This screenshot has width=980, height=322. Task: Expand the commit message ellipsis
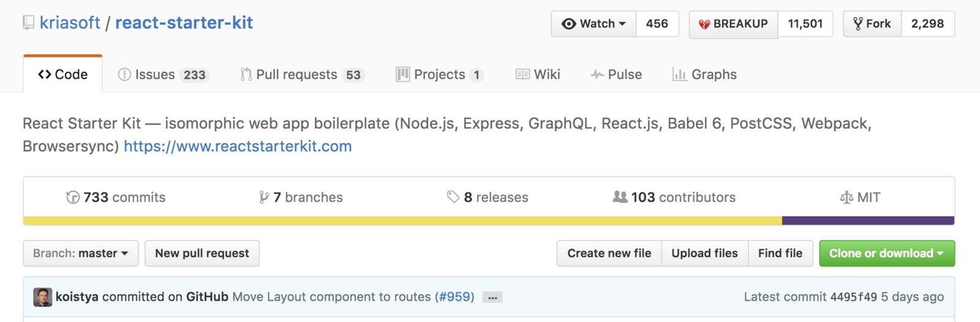click(492, 297)
